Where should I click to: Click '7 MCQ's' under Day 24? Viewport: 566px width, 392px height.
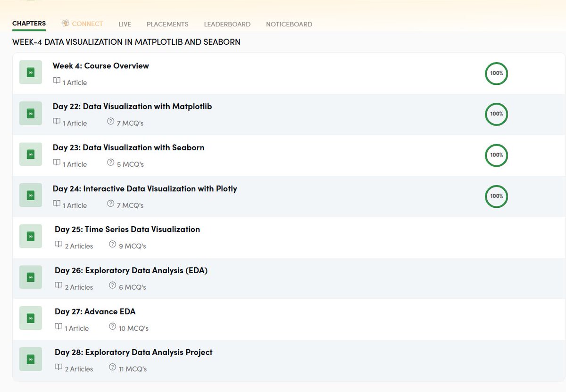click(x=130, y=205)
